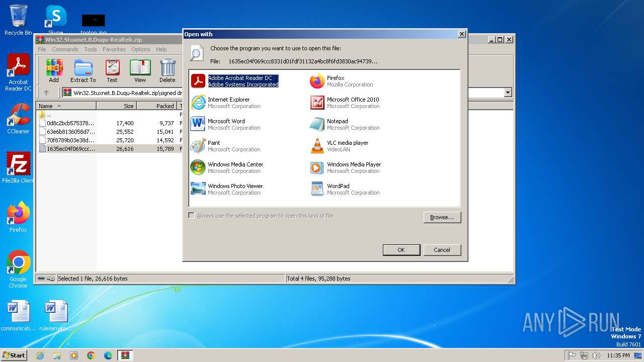Click Internet Explorer taskbar icon
This screenshot has width=644, height=362.
click(40, 355)
